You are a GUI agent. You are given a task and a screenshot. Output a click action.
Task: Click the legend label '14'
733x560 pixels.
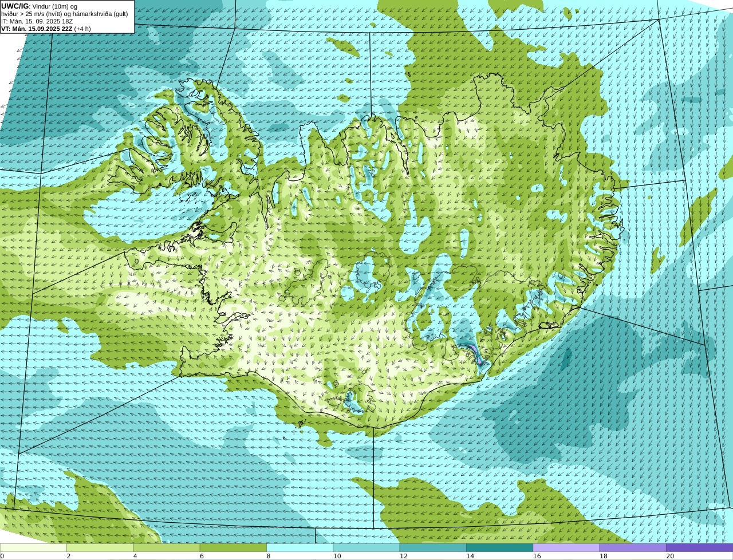tap(470, 556)
